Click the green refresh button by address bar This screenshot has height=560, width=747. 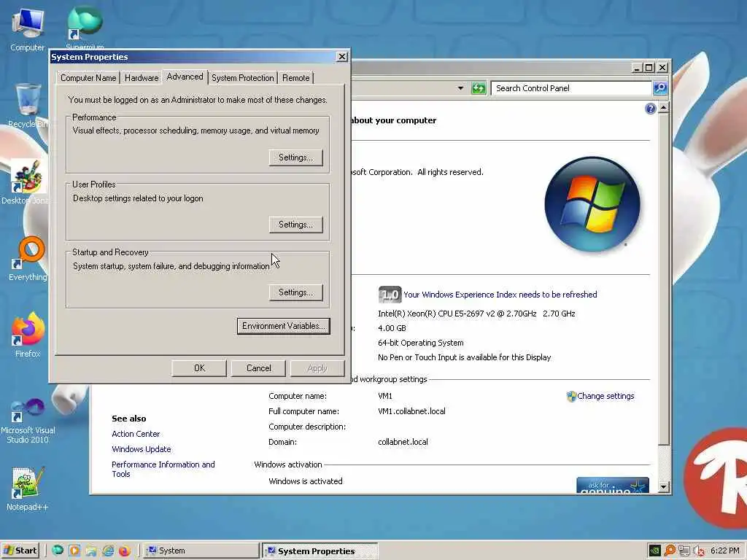[x=479, y=88]
